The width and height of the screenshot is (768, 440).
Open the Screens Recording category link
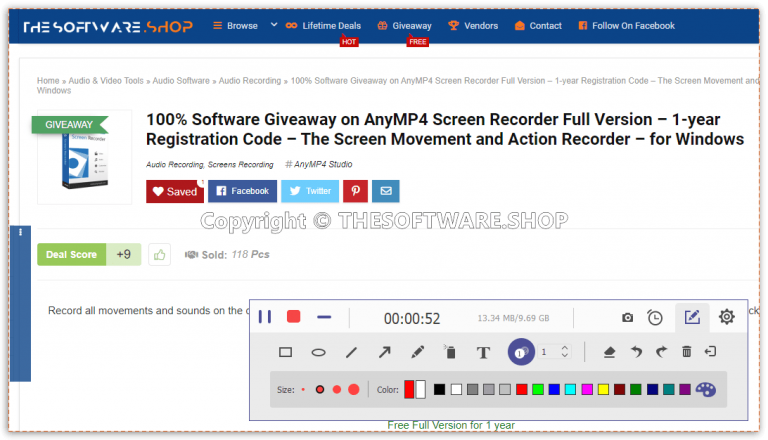pos(240,165)
